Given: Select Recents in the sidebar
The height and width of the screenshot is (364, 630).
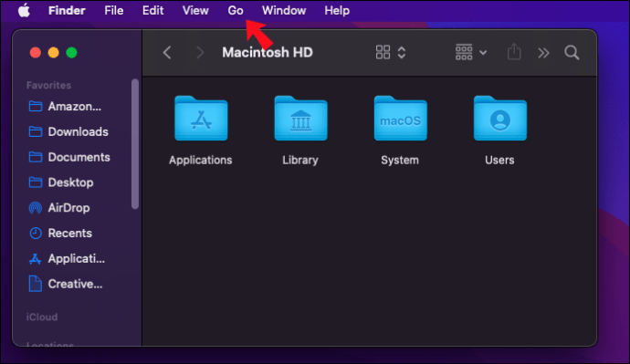Looking at the screenshot, I should (x=70, y=233).
